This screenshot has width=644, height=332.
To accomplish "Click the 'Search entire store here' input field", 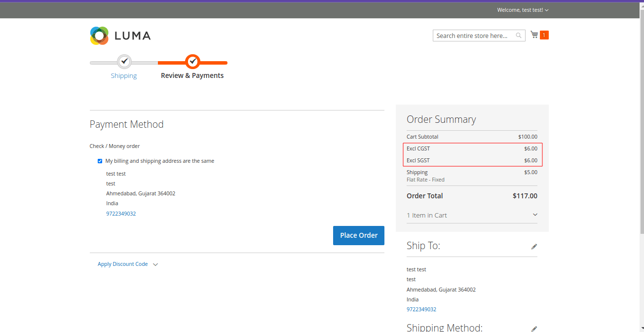I will click(474, 36).
